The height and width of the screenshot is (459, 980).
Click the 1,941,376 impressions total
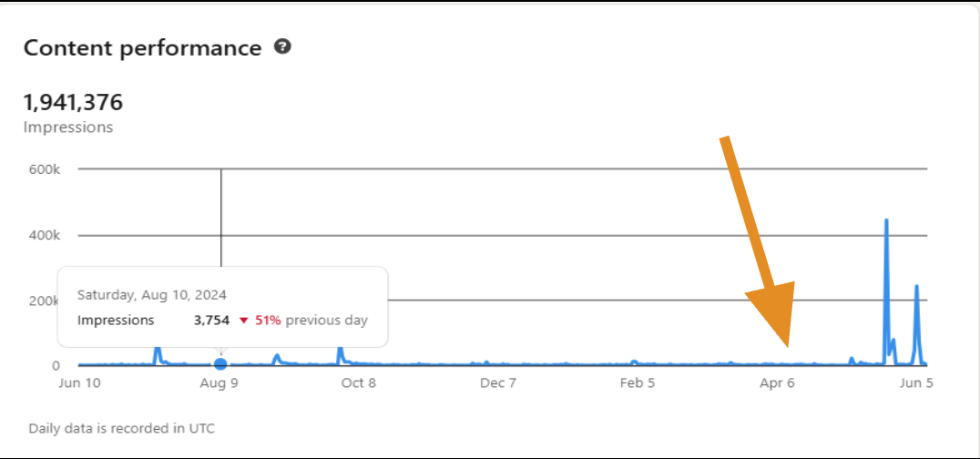[73, 102]
